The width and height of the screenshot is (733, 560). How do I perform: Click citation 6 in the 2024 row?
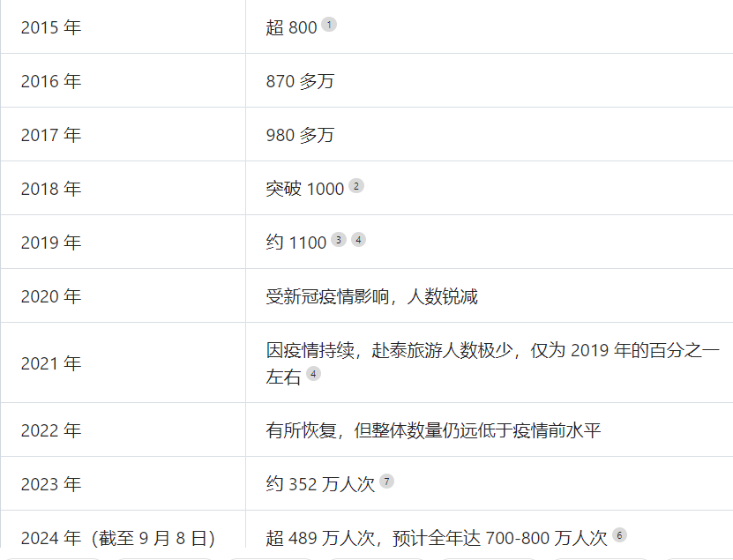pos(619,535)
